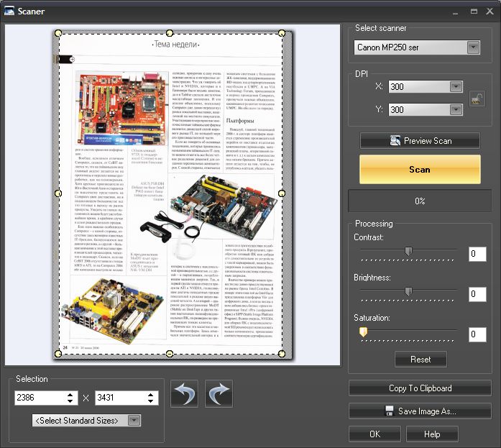Click the Contrast value box
Viewport: 501px width, 448px height.
pos(477,254)
